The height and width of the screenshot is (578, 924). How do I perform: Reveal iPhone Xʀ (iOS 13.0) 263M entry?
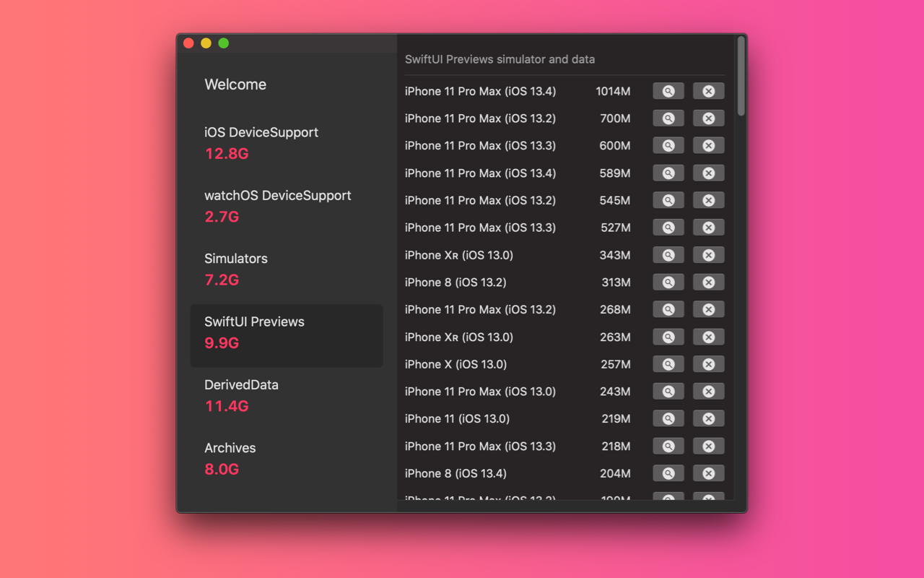(x=668, y=337)
